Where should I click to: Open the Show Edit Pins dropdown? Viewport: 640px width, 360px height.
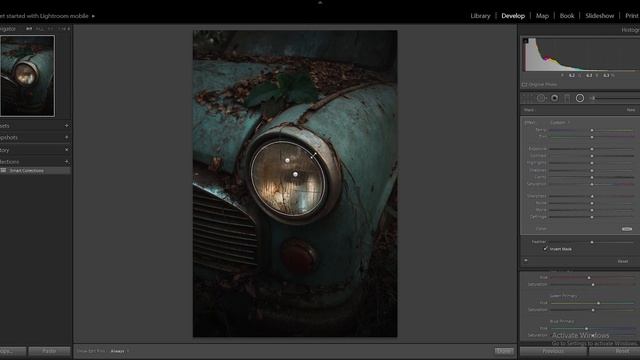[x=120, y=351]
